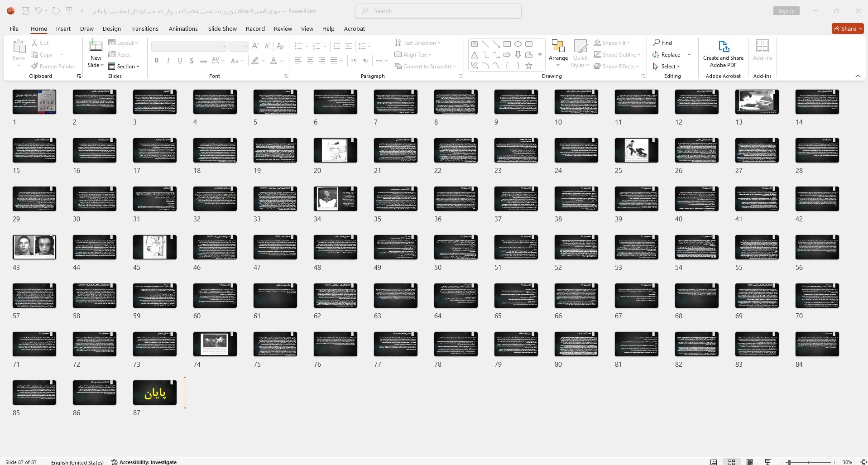This screenshot has height=465, width=868.
Task: Open the font name combo box
Action: click(189, 46)
